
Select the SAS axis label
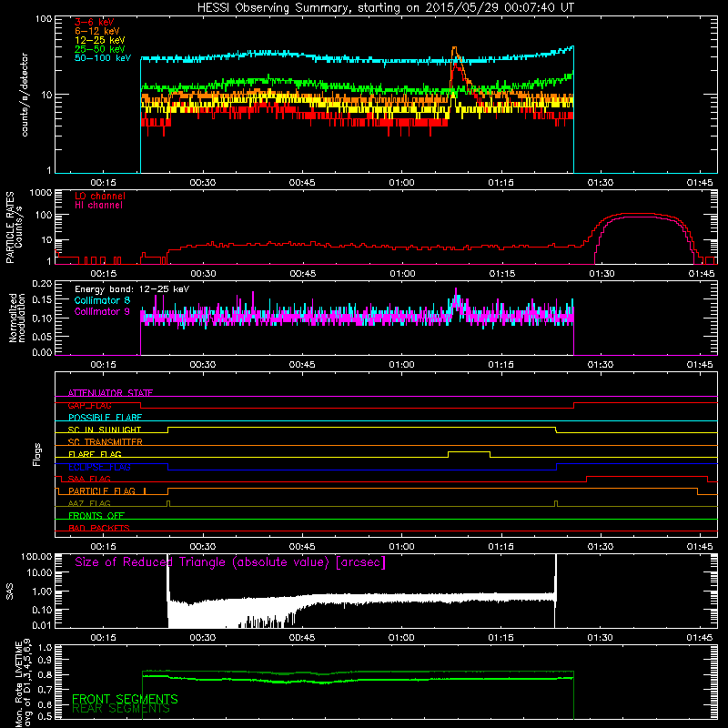(10, 591)
